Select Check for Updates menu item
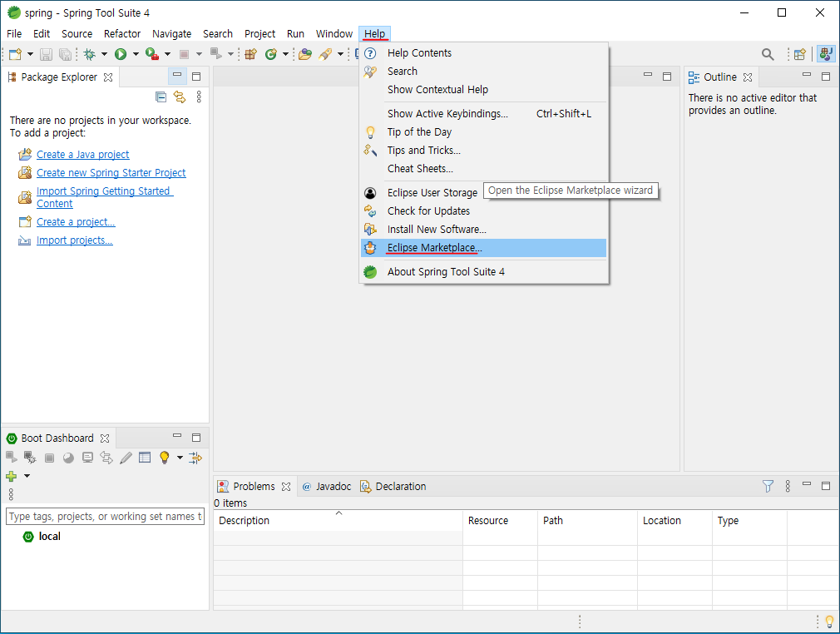Screen dimensions: 840x634 [x=484, y=211]
